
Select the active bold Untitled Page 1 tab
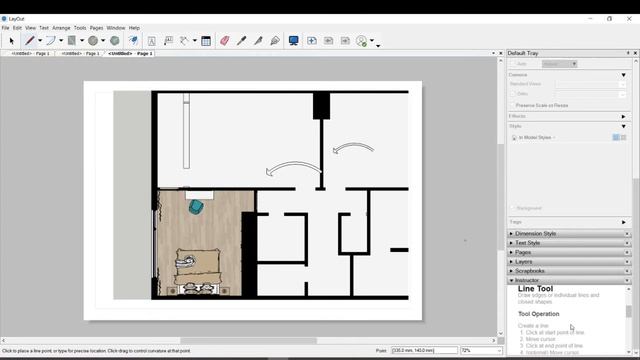(x=130, y=53)
